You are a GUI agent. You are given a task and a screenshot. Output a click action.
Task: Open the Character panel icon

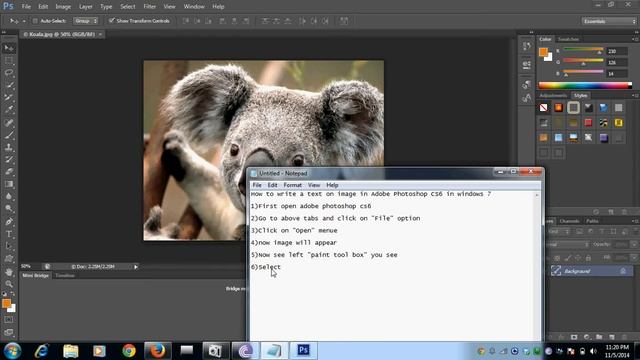[x=527, y=99]
